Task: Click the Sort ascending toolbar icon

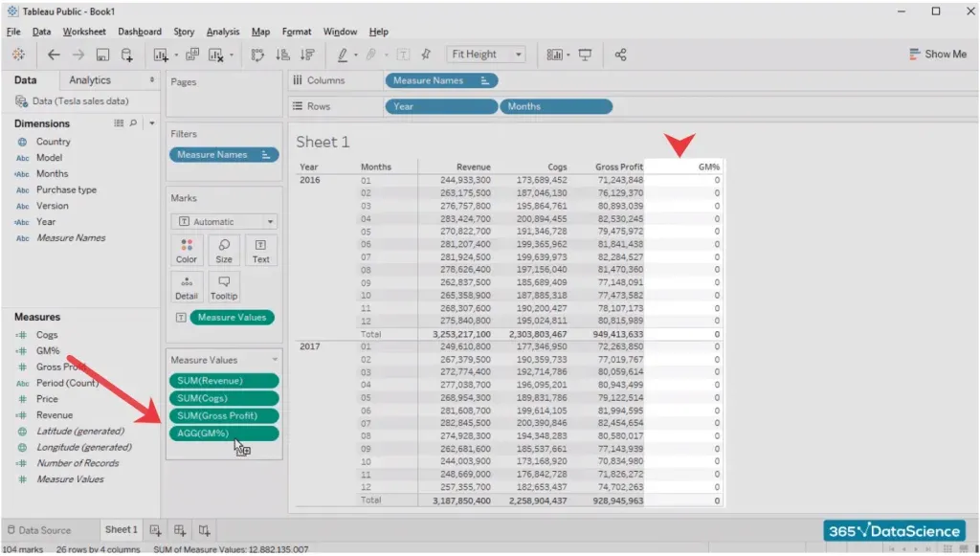Action: pos(282,56)
